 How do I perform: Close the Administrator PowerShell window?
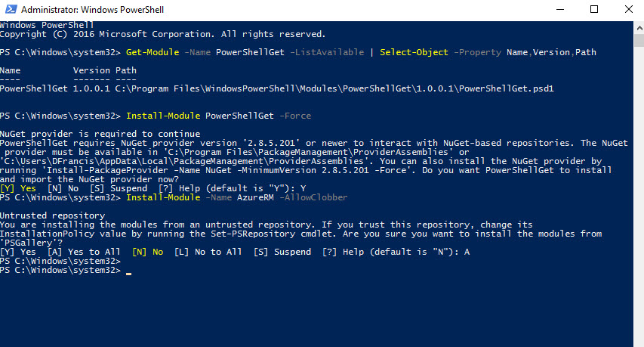[628, 10]
